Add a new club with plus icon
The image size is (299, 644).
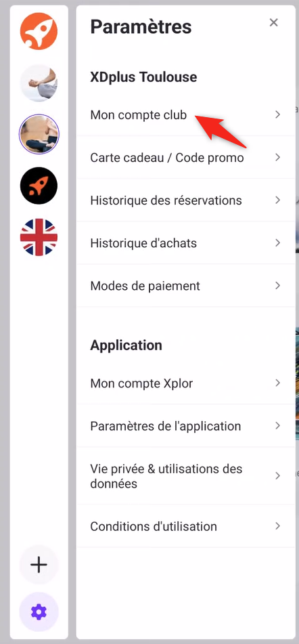point(39,565)
